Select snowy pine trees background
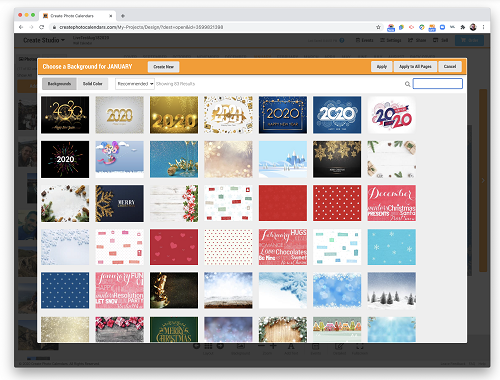Screen dimensions: 500x380 click(x=392, y=290)
